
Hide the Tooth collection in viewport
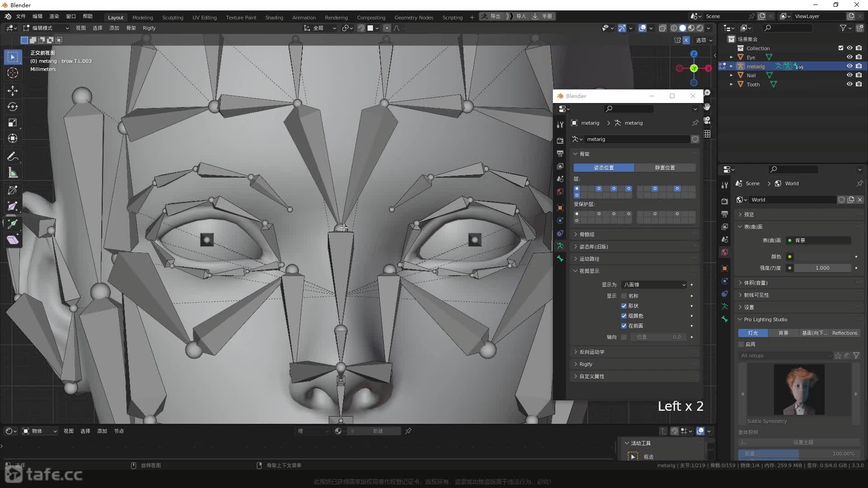(x=849, y=84)
